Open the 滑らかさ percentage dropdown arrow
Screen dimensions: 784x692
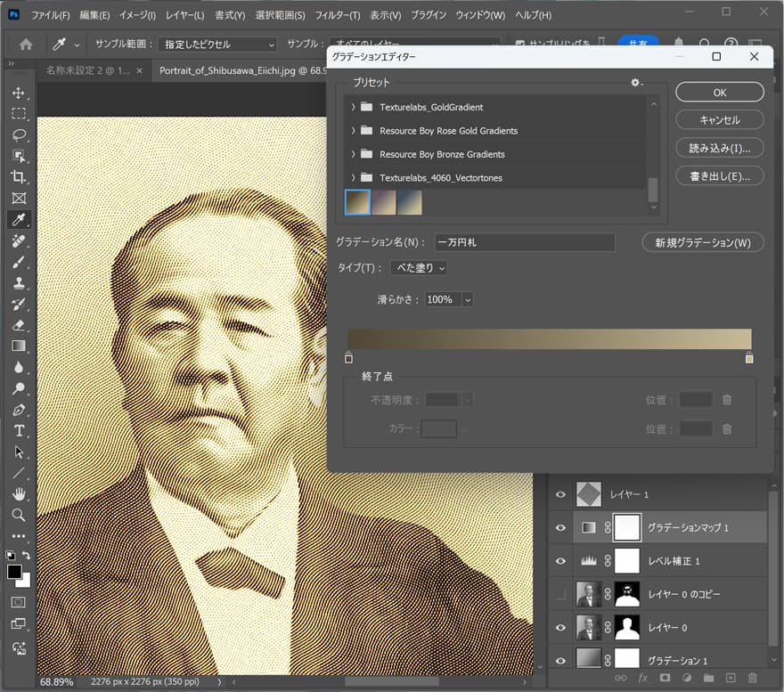pos(468,299)
